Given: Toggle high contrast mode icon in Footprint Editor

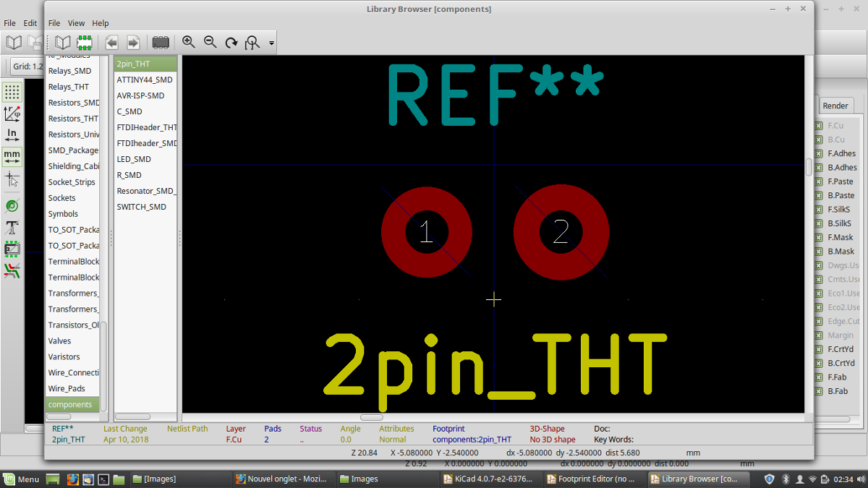Looking at the screenshot, I should [x=12, y=271].
